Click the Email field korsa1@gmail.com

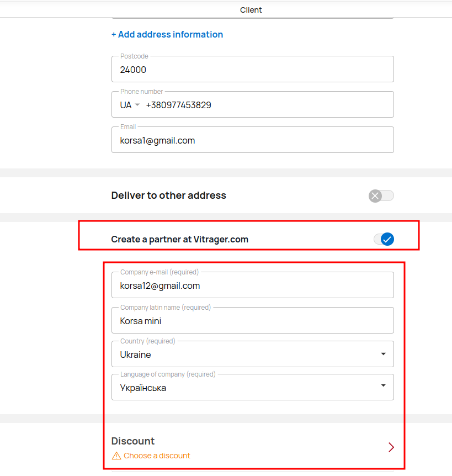pos(253,140)
